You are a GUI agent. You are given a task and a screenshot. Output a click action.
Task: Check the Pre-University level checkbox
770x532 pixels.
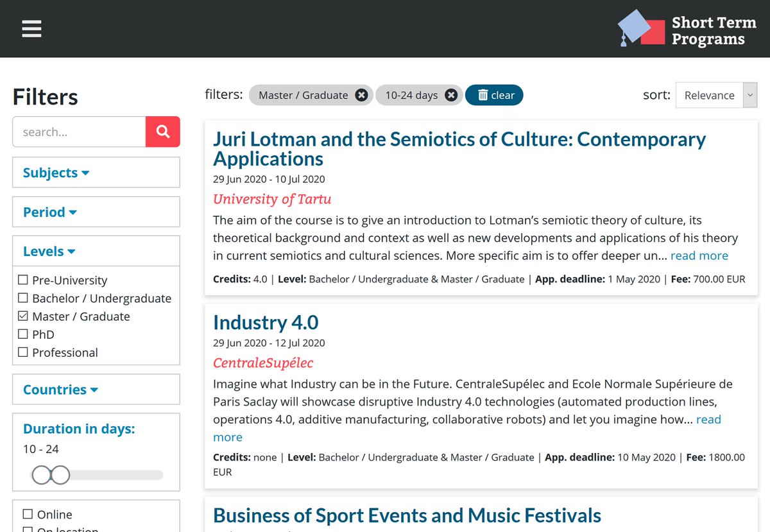click(x=23, y=280)
